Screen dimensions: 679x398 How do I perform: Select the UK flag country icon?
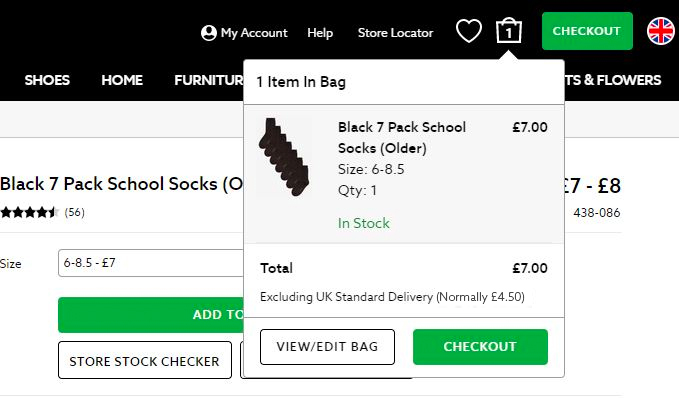661,31
